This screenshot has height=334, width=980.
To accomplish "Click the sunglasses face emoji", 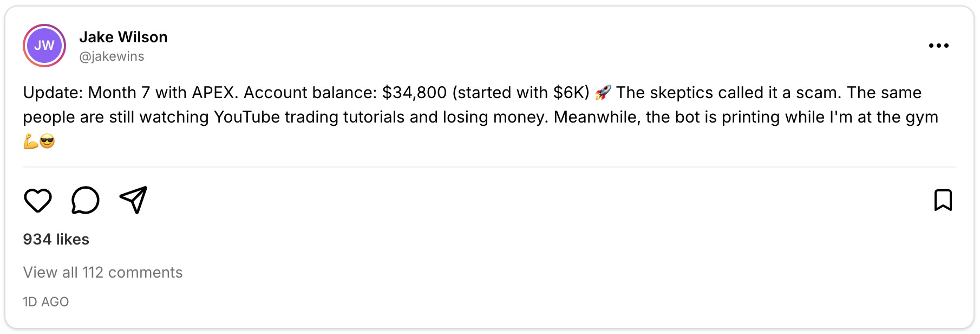I will click(x=48, y=142).
